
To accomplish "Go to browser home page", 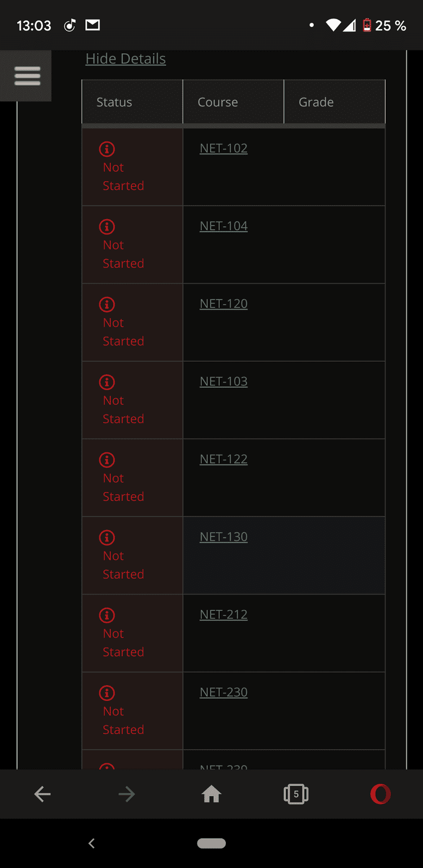I will pyautogui.click(x=211, y=794).
